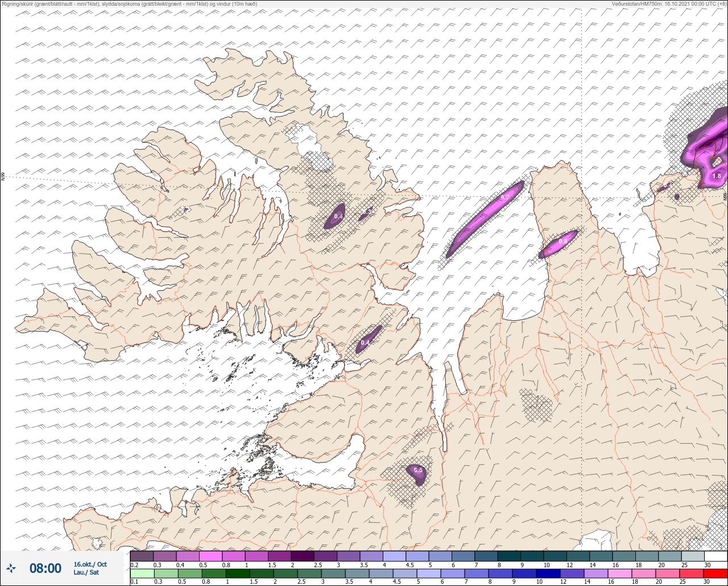Click the 0.5 precipitation value on the map

[418, 471]
